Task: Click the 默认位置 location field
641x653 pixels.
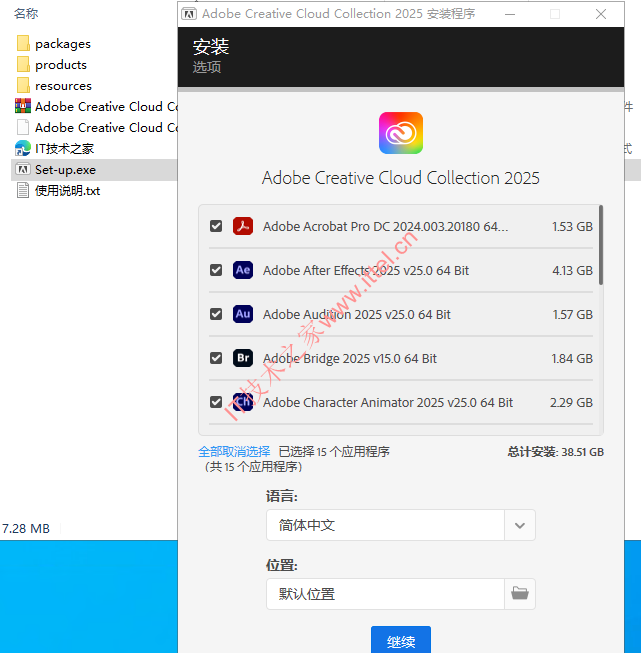Action: [x=385, y=593]
